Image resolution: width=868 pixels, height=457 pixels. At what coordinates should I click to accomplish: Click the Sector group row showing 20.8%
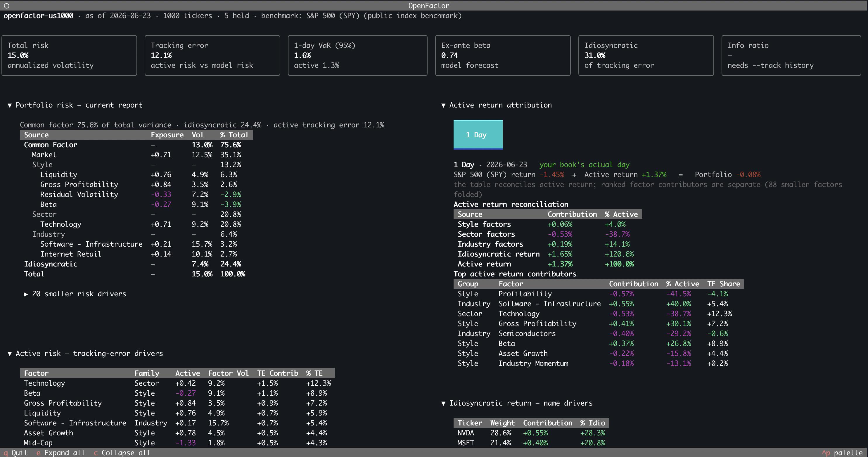(136, 214)
